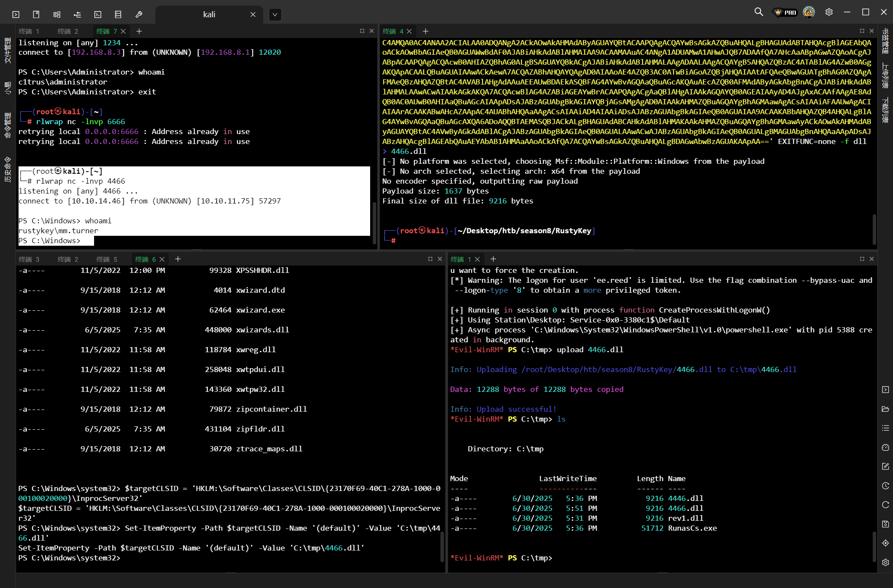This screenshot has height=588, width=893.
Task: Click the speedometer monitor icon in right sidebar
Action: tap(885, 447)
